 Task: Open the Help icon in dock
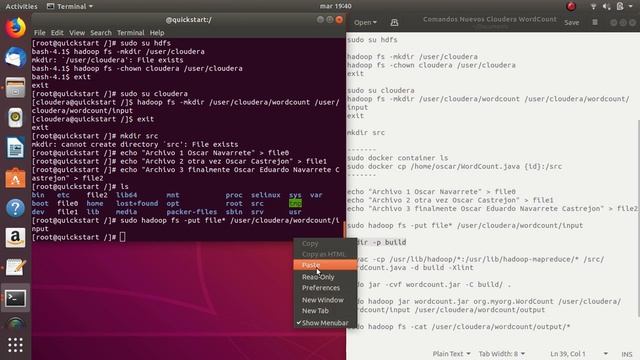click(16, 208)
